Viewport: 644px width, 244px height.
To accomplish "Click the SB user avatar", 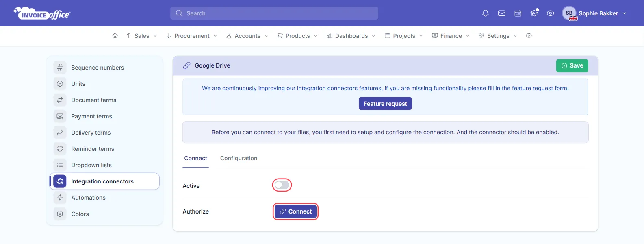I will click(x=569, y=13).
